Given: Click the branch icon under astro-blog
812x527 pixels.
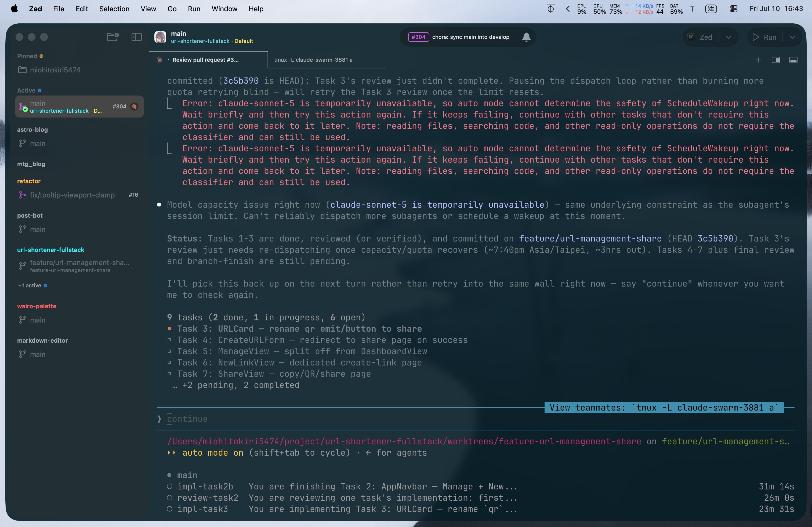Looking at the screenshot, I should point(22,144).
